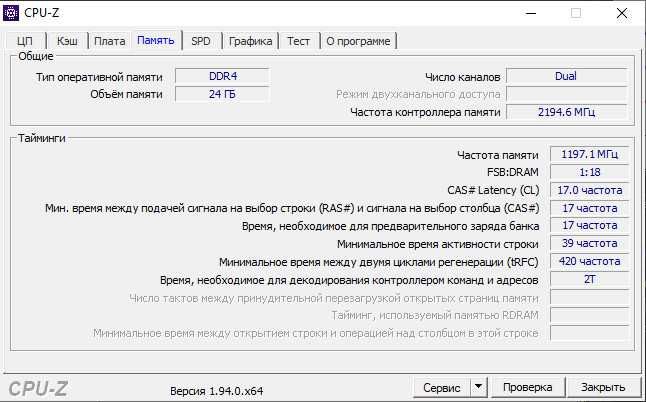The image size is (646, 402).
Task: Select the Память tab
Action: (156, 40)
